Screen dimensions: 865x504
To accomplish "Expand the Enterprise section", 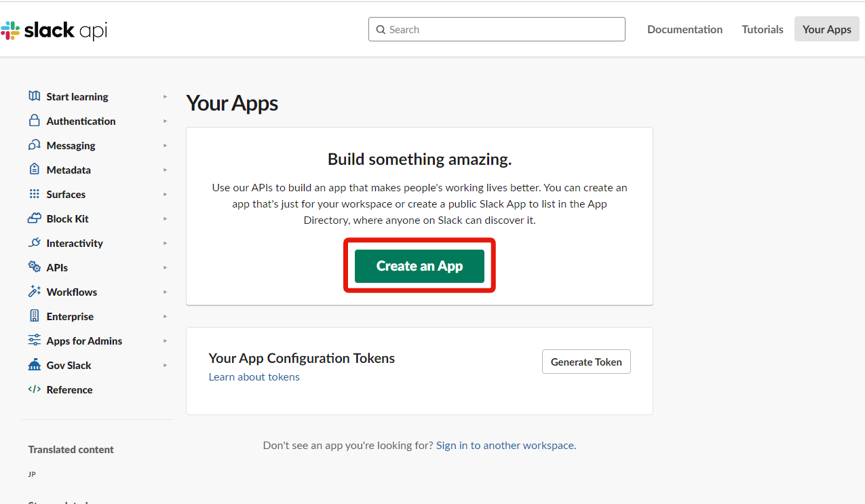I will click(165, 316).
